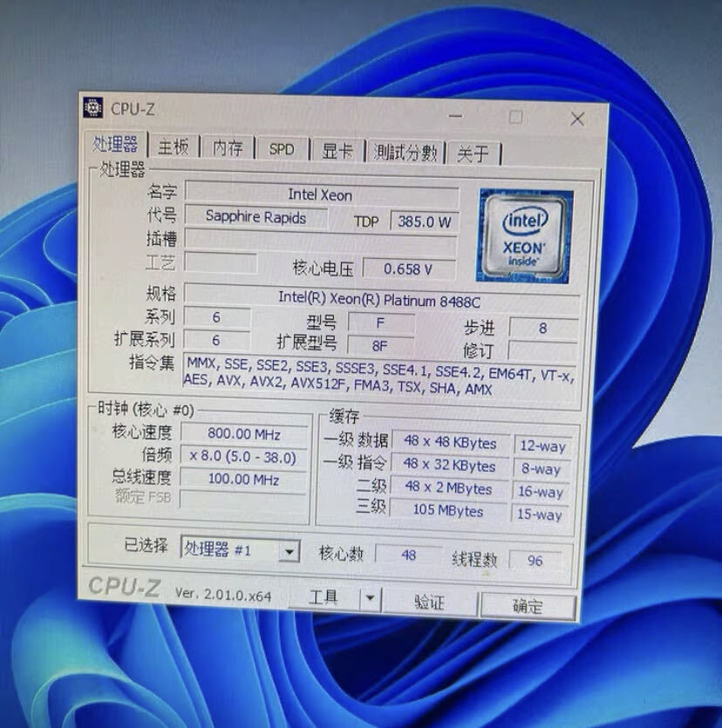Viewport: 722px width, 728px height.
Task: Open the 显卡 (Graphics) tab
Action: click(337, 150)
